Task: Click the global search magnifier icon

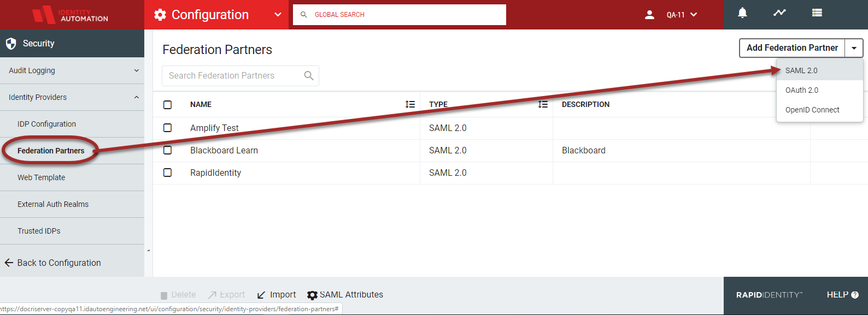Action: tap(304, 15)
